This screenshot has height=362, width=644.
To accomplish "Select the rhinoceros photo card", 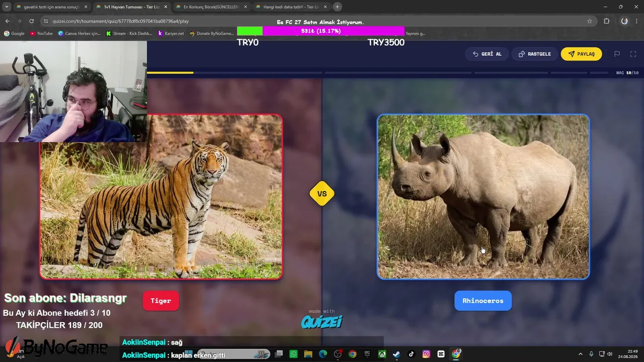I will [x=483, y=197].
